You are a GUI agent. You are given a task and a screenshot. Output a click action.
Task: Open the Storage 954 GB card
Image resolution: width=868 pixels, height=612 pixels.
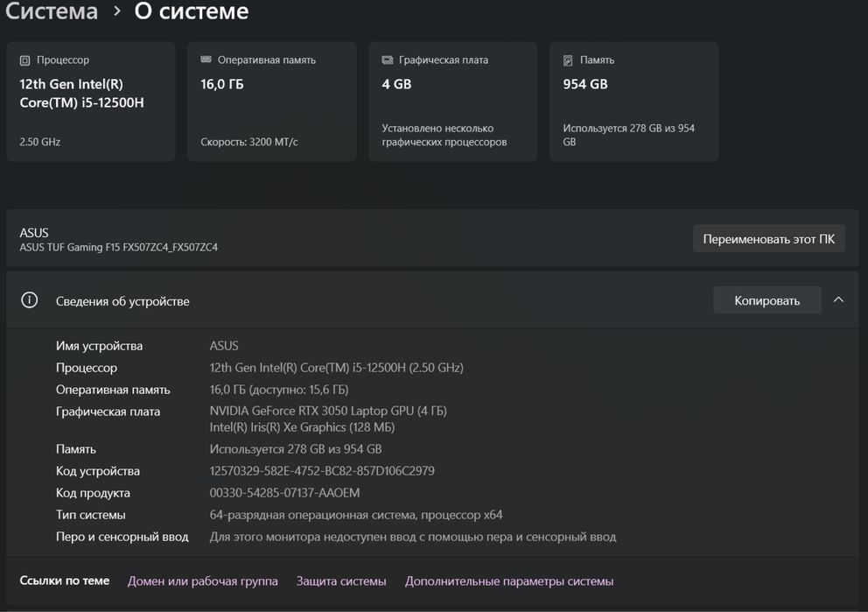tap(633, 102)
